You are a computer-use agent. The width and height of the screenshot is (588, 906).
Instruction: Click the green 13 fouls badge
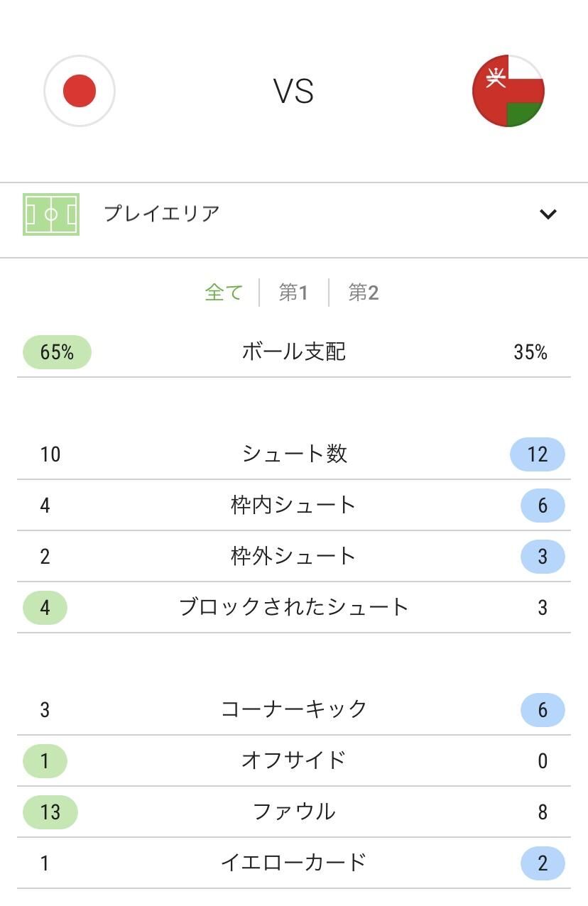click(50, 812)
